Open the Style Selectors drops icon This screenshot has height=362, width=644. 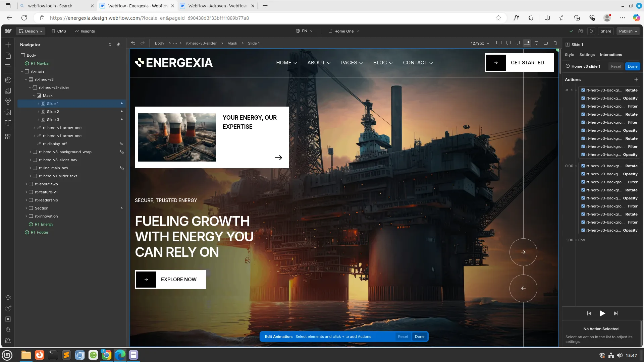point(8,102)
